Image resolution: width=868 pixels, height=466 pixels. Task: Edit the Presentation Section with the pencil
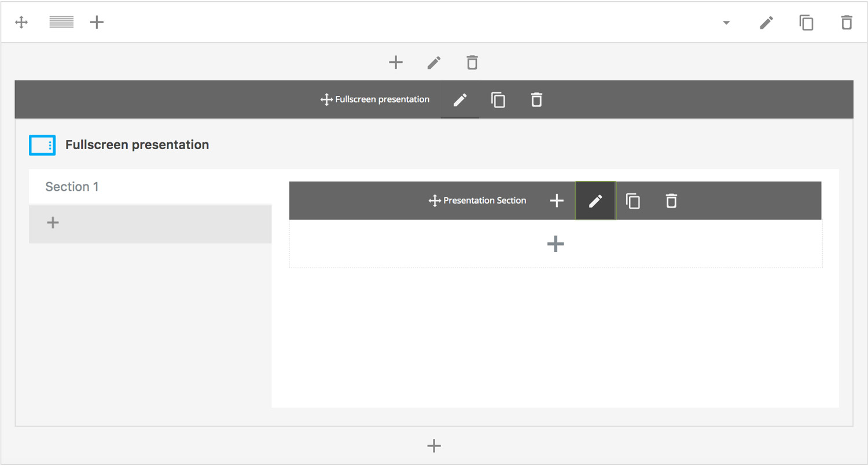595,201
